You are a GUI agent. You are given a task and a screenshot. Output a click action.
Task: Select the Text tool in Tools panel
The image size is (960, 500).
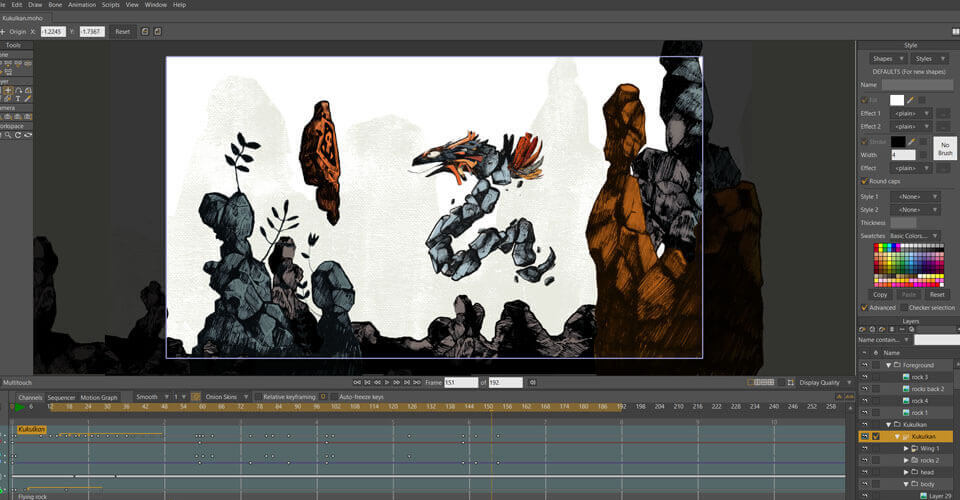[x=17, y=98]
